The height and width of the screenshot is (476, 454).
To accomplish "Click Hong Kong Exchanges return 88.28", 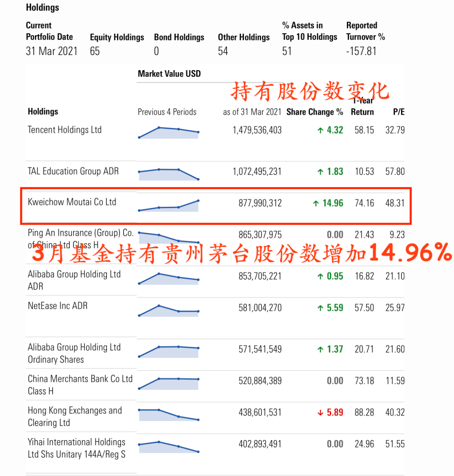I will [x=364, y=413].
